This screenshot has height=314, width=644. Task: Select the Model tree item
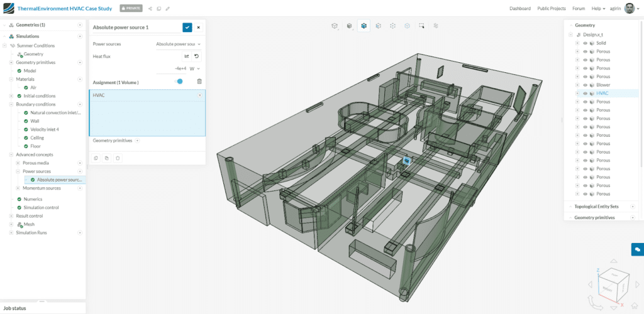coord(30,70)
